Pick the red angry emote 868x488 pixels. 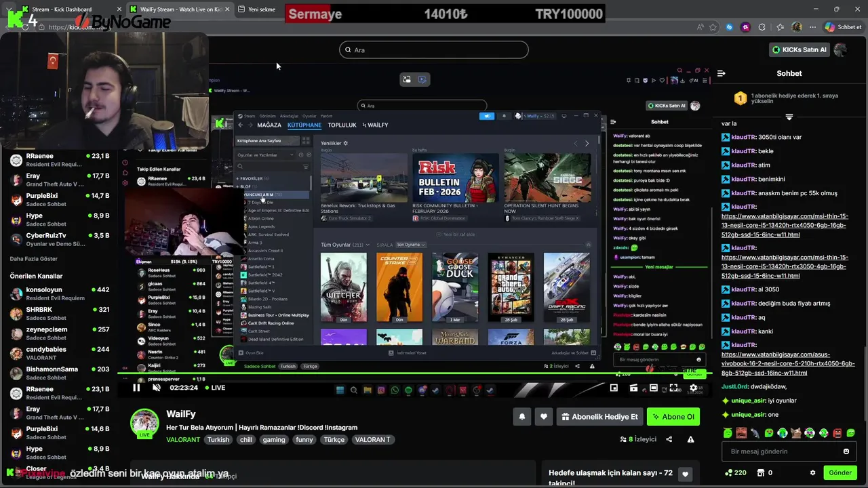(837, 432)
